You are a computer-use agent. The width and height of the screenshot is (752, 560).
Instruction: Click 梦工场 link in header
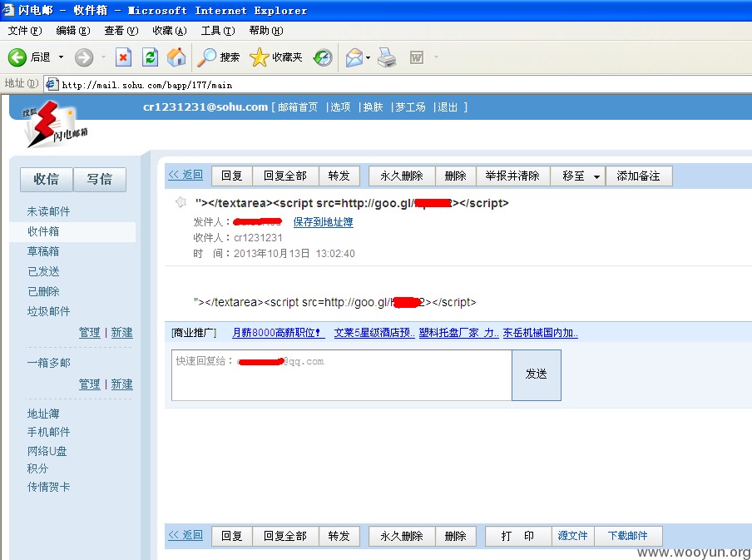coord(411,107)
